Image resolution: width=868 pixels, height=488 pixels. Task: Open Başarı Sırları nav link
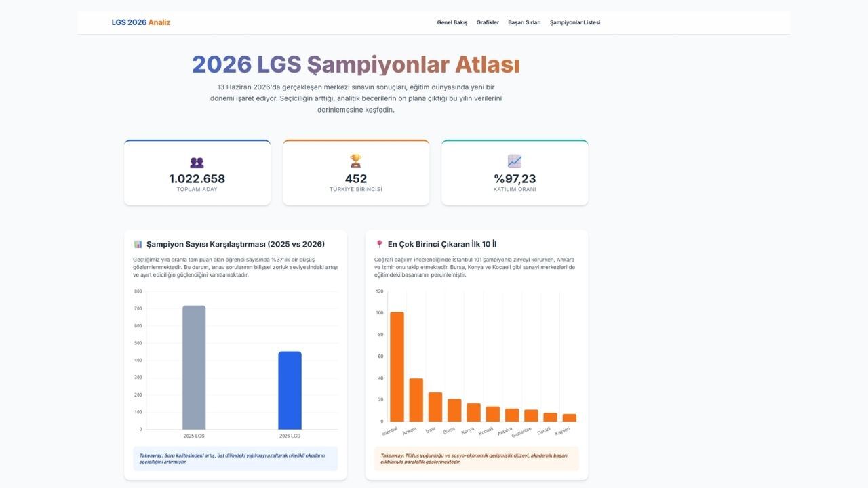pyautogui.click(x=524, y=22)
